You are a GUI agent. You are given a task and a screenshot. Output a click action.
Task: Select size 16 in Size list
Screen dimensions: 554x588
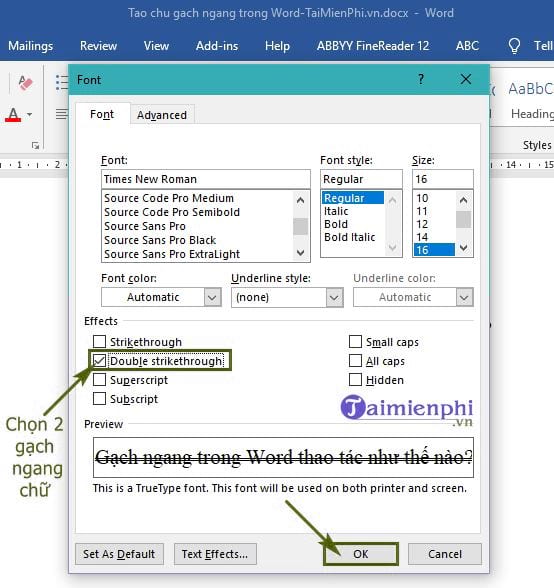(x=434, y=250)
